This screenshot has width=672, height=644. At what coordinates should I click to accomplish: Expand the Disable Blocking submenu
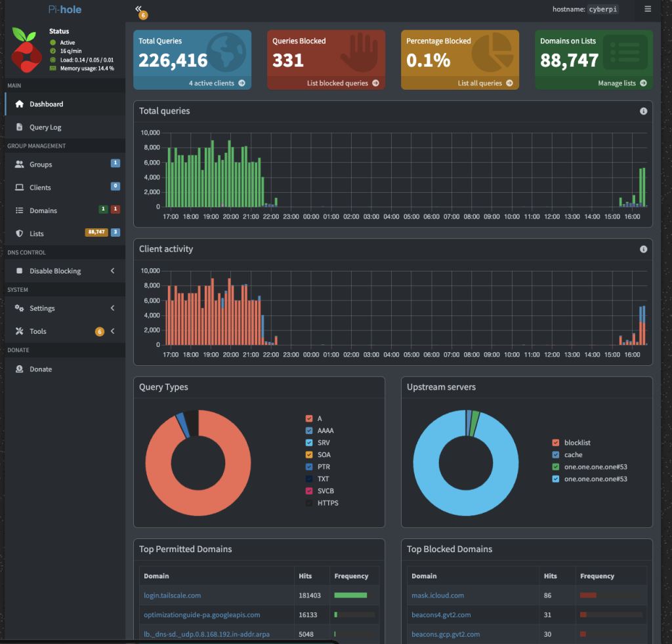tap(113, 271)
